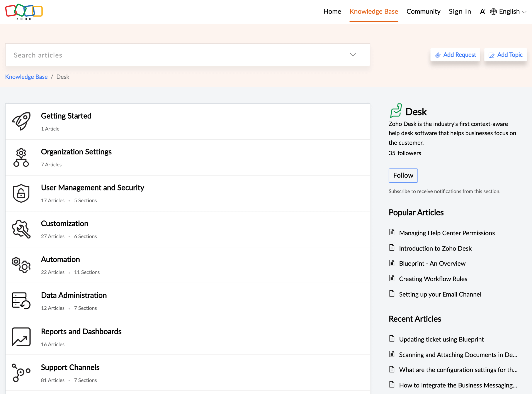This screenshot has height=394, width=532.
Task: Click the Reports and Dashboards chart icon
Action: coord(21,337)
